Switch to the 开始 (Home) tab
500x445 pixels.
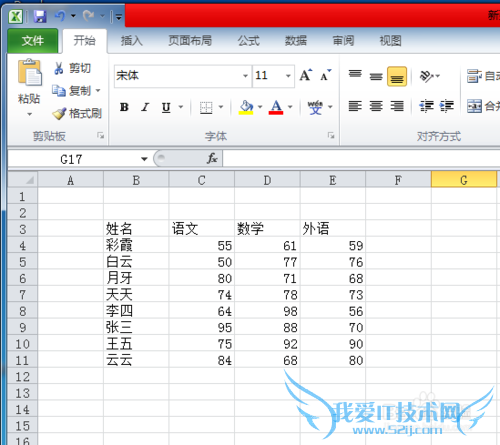click(85, 41)
